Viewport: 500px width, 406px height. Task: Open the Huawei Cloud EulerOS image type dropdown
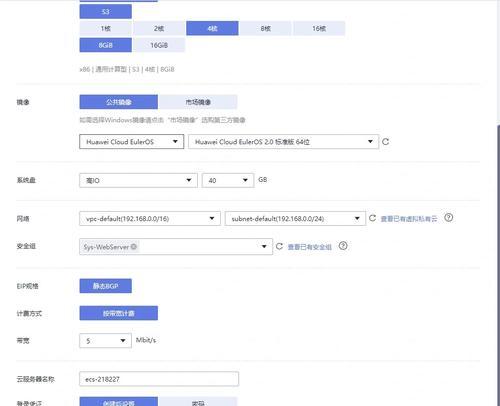click(132, 142)
